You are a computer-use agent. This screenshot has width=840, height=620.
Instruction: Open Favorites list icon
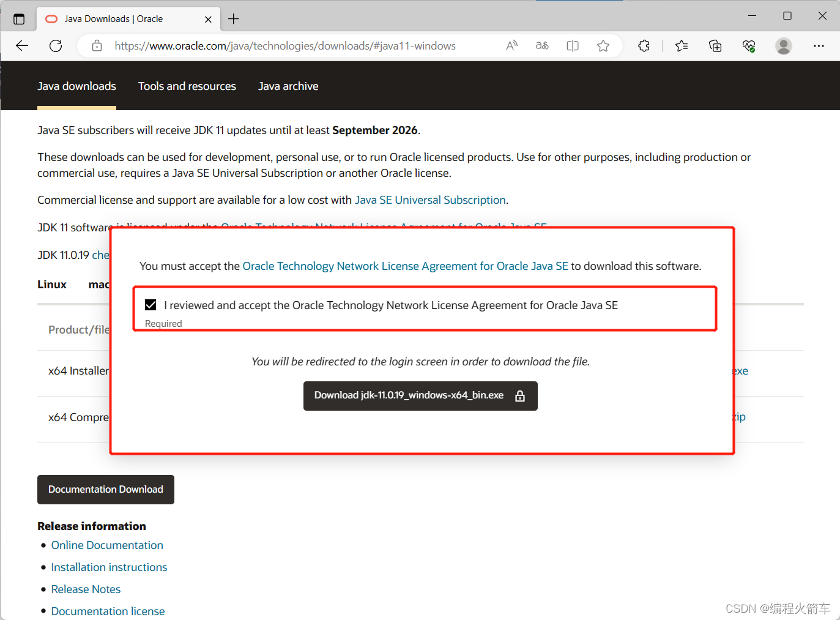point(682,46)
